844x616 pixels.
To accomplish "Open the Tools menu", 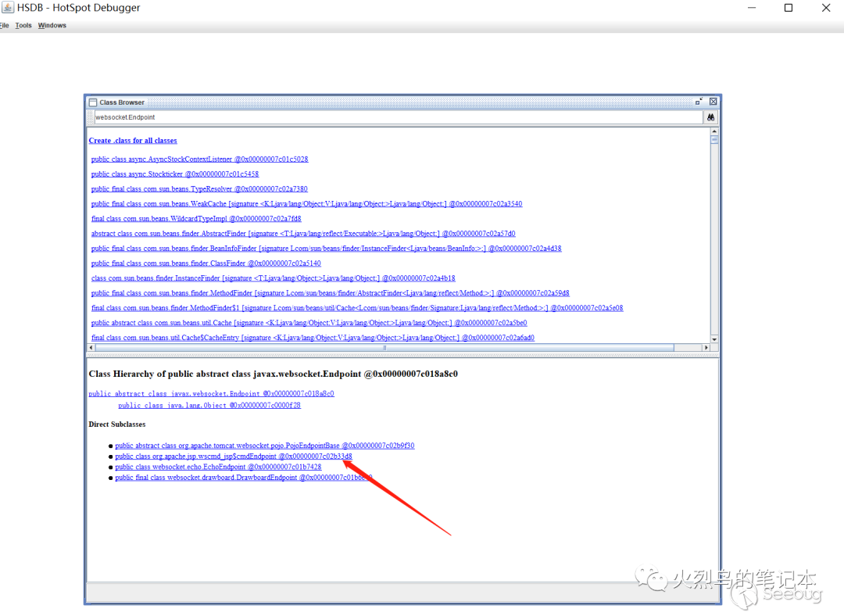I will pos(23,25).
